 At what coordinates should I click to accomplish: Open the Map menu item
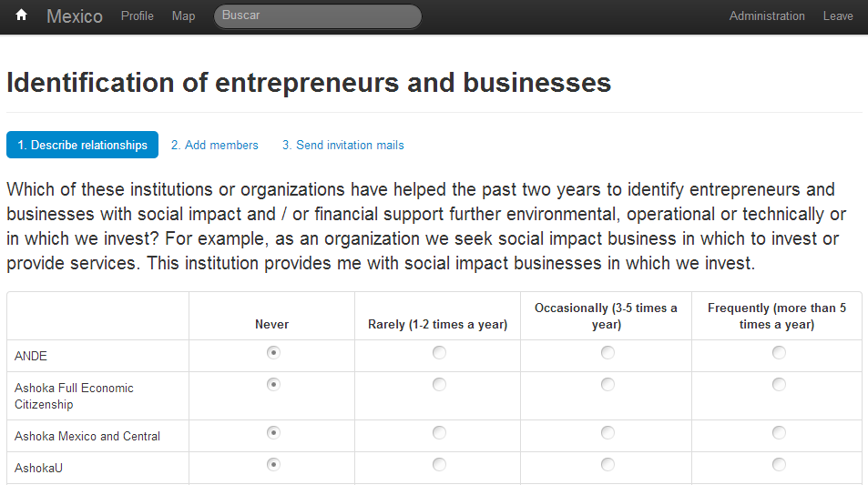[183, 16]
